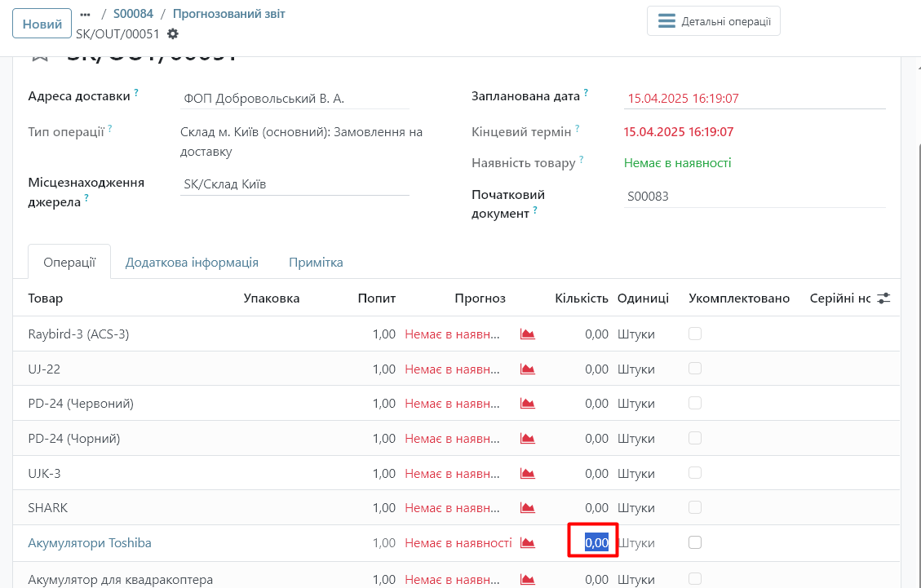Screen dimensions: 921x588
Task: Click forecast chart icon for Акумулятори Toshiba
Action: [x=528, y=543]
